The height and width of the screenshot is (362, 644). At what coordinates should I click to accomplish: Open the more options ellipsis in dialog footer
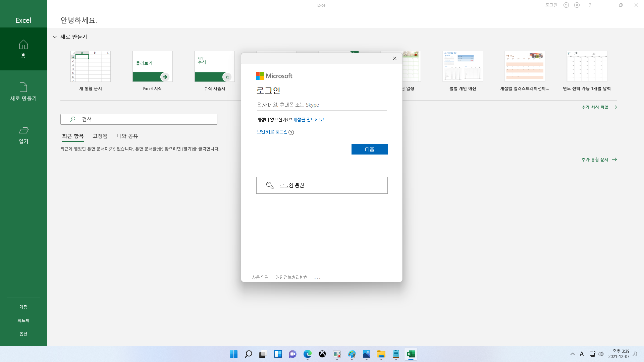coord(317,278)
